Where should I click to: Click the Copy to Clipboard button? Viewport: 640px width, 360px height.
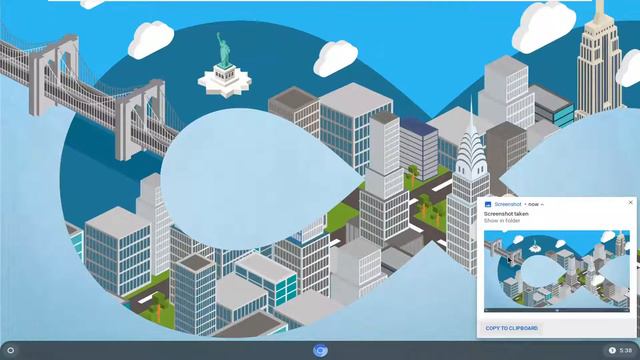point(511,328)
